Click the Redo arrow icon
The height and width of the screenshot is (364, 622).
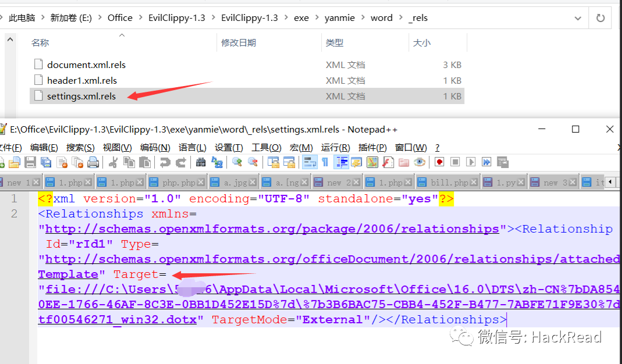pyautogui.click(x=181, y=162)
